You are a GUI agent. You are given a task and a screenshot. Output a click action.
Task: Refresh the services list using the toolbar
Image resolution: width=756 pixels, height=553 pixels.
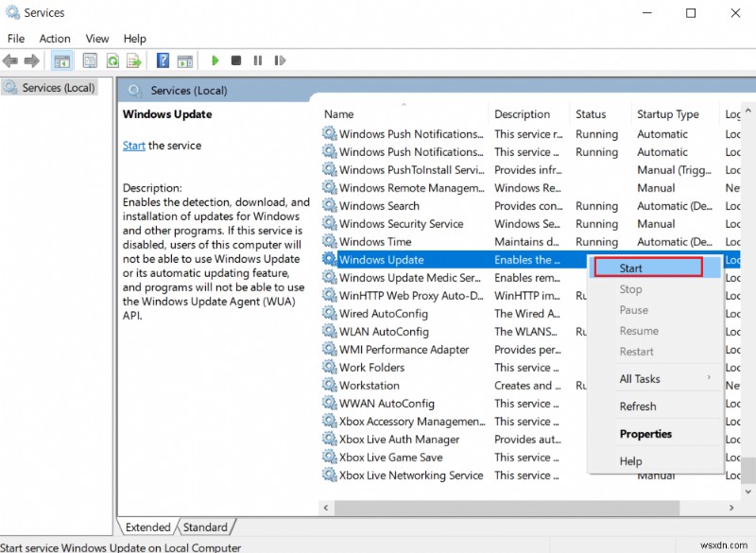(x=113, y=60)
